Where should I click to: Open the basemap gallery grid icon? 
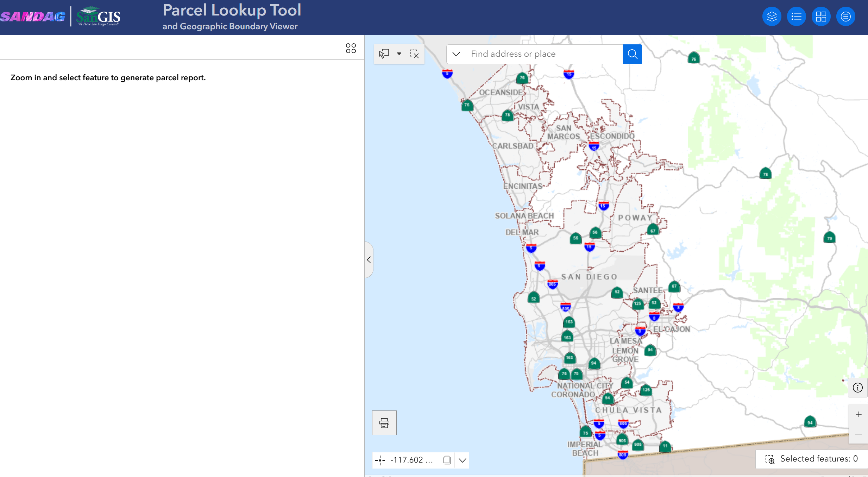[821, 17]
